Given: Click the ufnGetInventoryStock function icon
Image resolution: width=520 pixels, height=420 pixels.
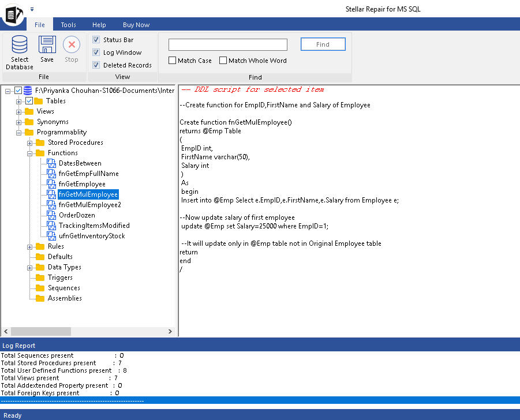Looking at the screenshot, I should pyautogui.click(x=51, y=236).
